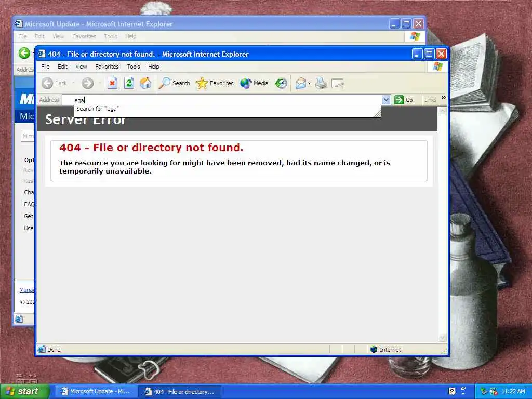Maximize the Microsoft Update window

[x=406, y=24]
